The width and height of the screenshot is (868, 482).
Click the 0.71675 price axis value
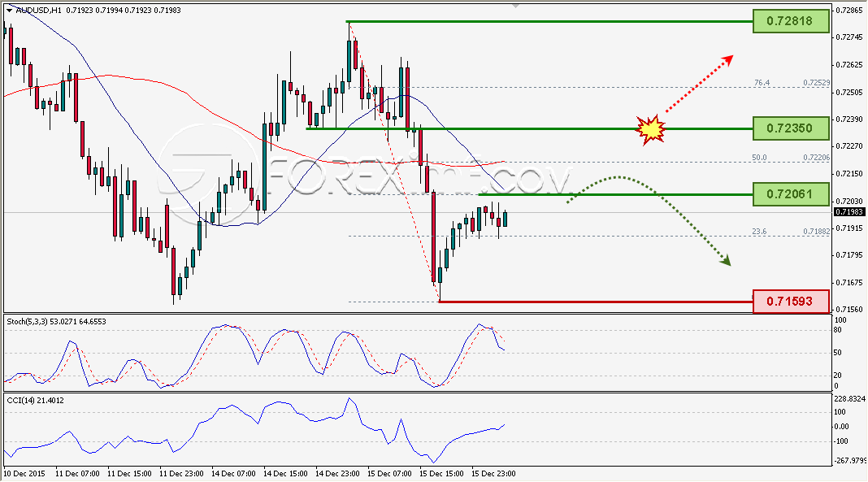850,283
